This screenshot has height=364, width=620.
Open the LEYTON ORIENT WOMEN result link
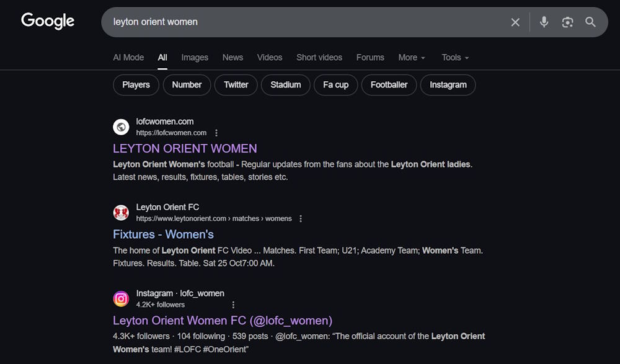(x=185, y=148)
